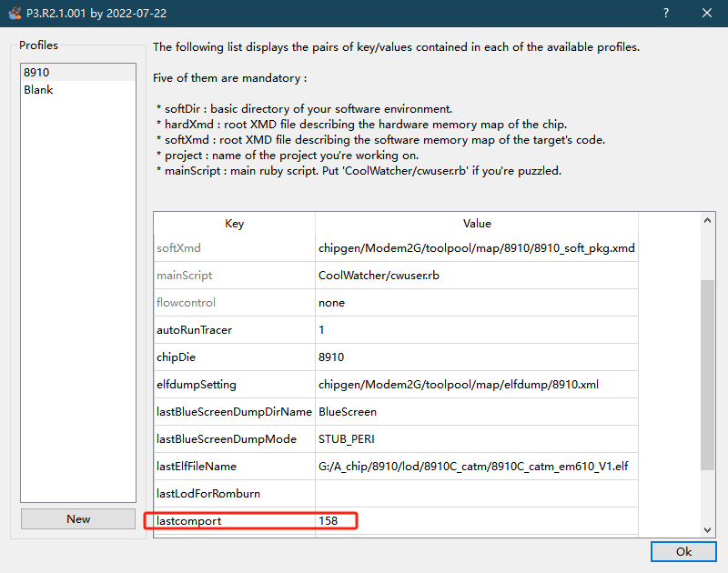Viewport: 728px width, 573px height.
Task: Click the application icon in title bar
Action: [x=14, y=14]
